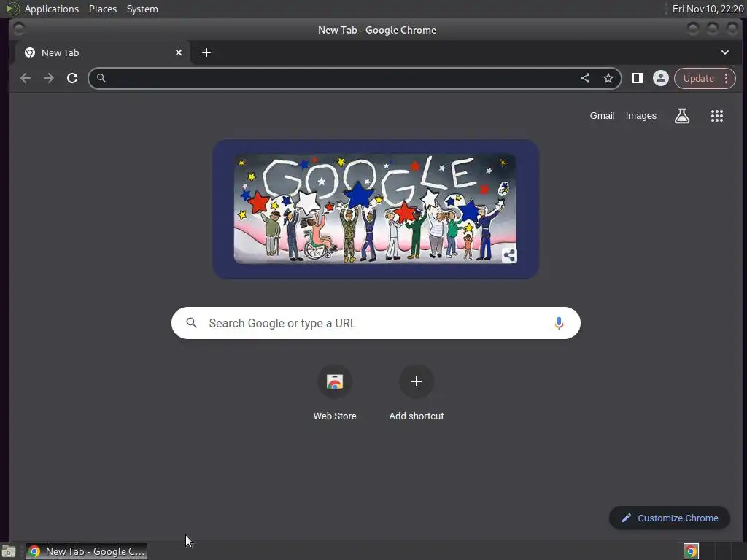Image resolution: width=747 pixels, height=560 pixels.
Task: Open Search Labs flask icon
Action: point(682,116)
